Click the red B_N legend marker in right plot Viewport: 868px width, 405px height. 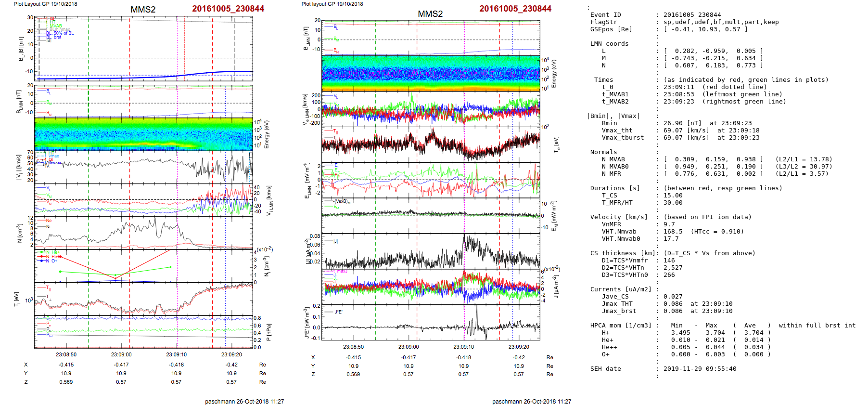point(335,51)
